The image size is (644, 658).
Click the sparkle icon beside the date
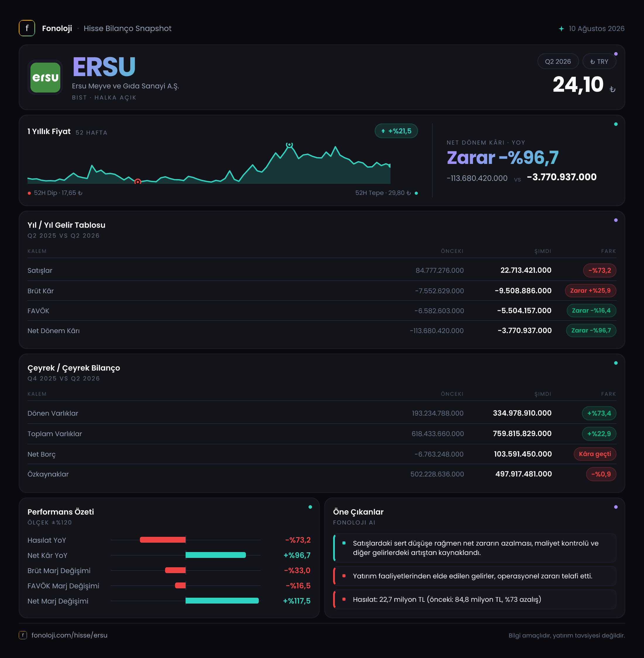click(561, 29)
